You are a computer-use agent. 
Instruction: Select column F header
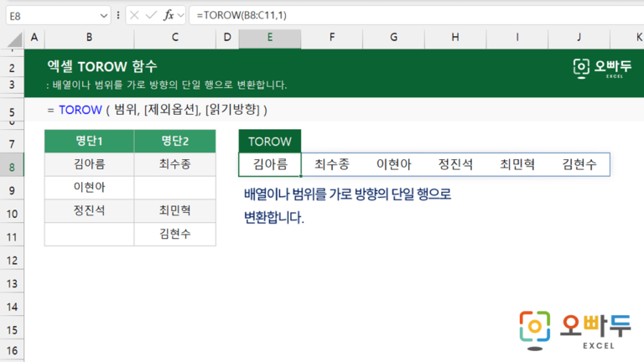tap(332, 38)
